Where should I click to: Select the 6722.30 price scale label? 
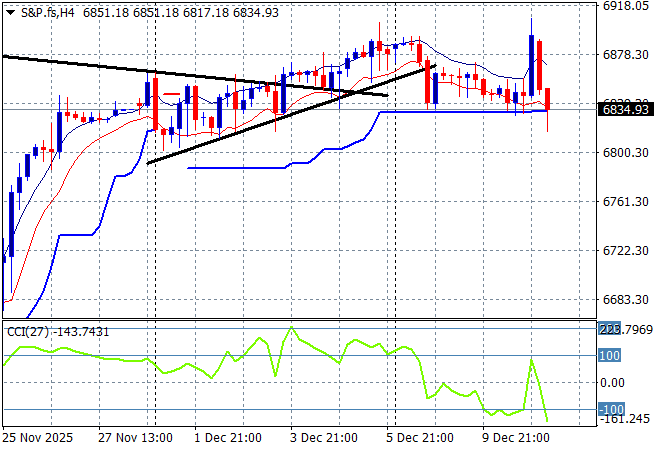coord(625,250)
